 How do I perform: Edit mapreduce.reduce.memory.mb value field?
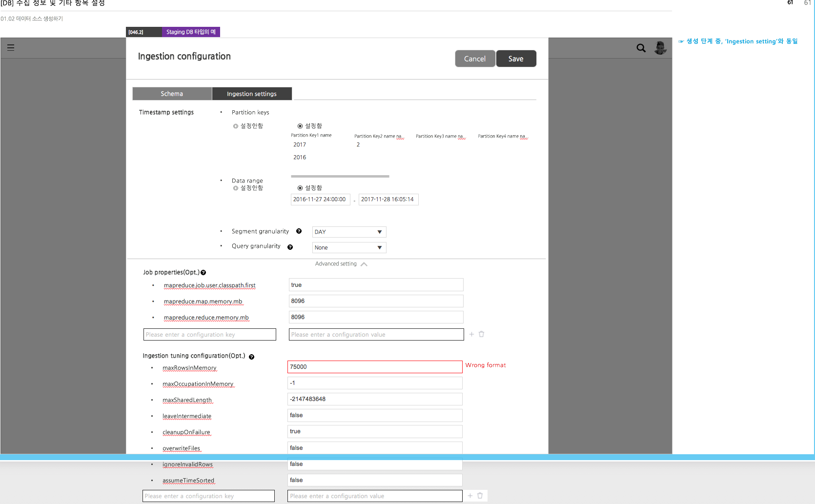click(x=376, y=317)
